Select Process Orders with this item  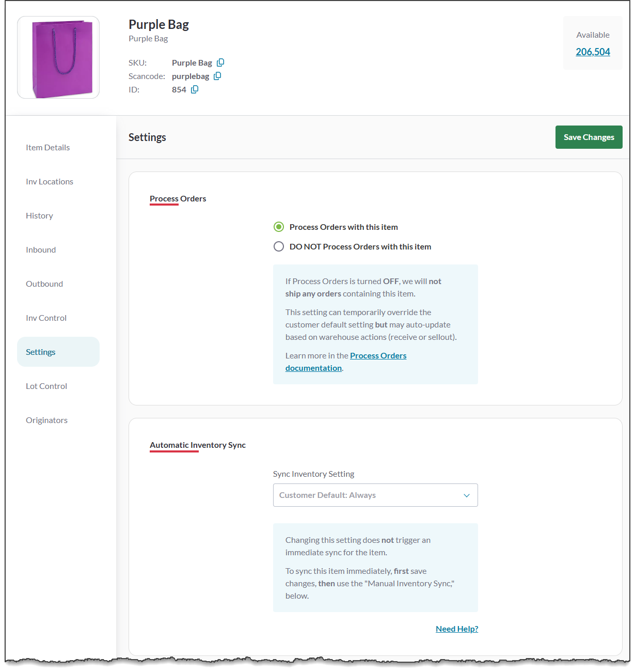click(x=279, y=227)
